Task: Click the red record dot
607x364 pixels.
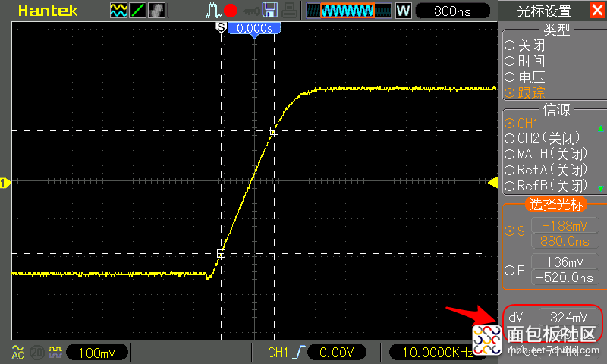Action: coord(231,11)
